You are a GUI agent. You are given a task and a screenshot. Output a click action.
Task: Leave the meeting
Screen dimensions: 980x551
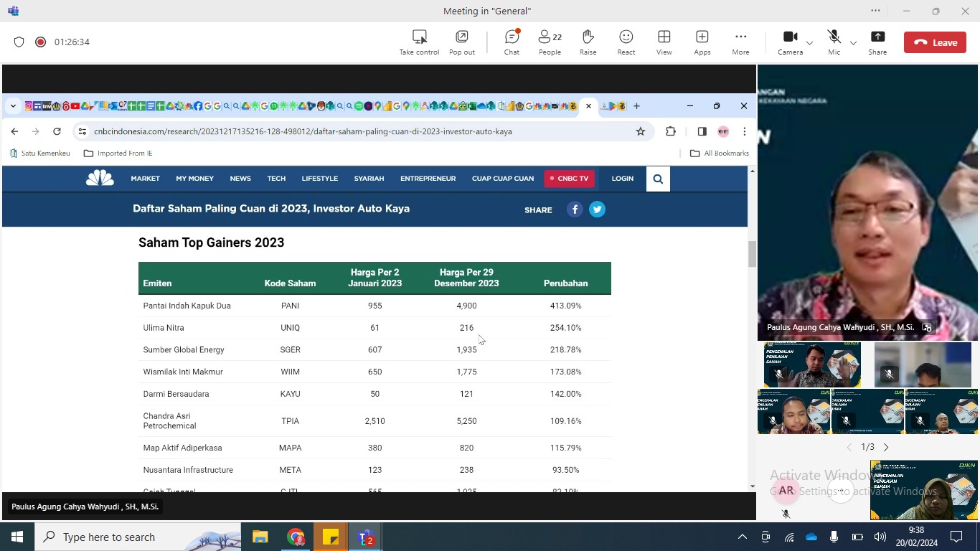pos(935,42)
